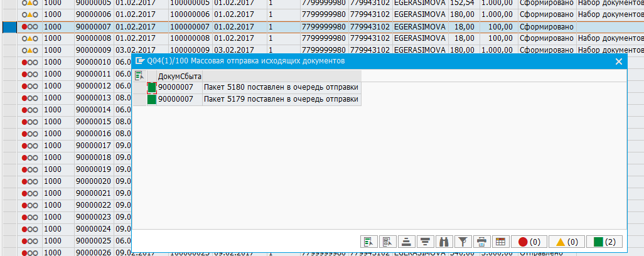Click the ДокумСбыта column header

(179, 76)
